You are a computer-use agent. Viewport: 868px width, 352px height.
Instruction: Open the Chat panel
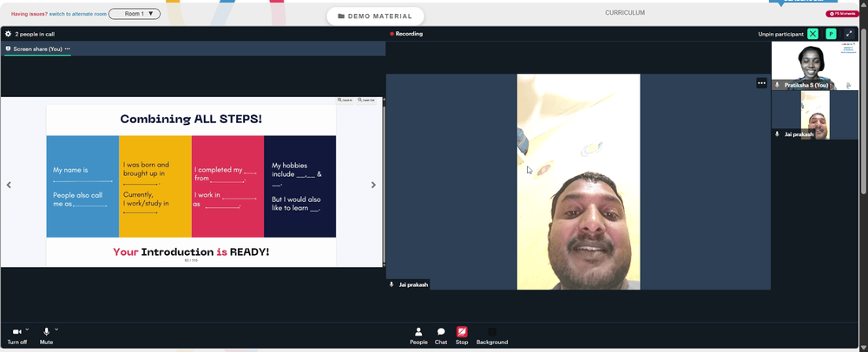[441, 336]
